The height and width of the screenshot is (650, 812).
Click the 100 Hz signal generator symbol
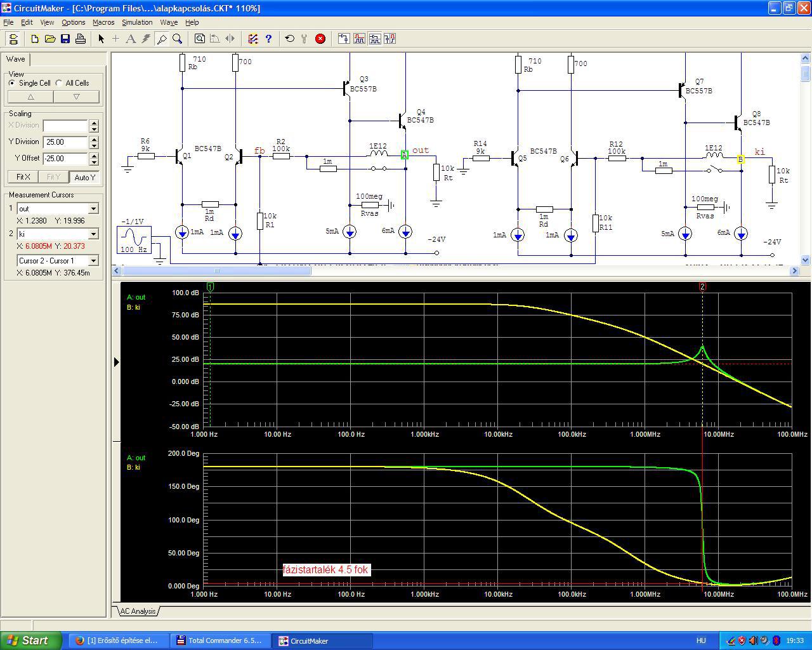pyautogui.click(x=134, y=240)
